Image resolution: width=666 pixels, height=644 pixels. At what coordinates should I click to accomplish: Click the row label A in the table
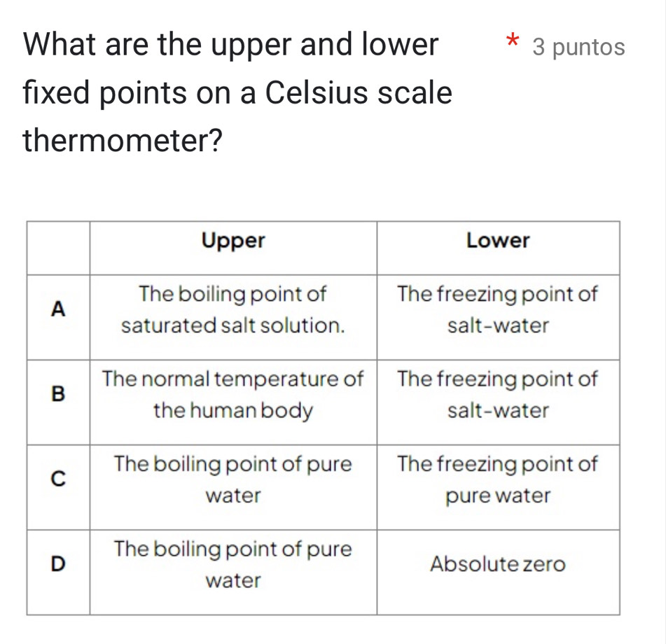[59, 308]
